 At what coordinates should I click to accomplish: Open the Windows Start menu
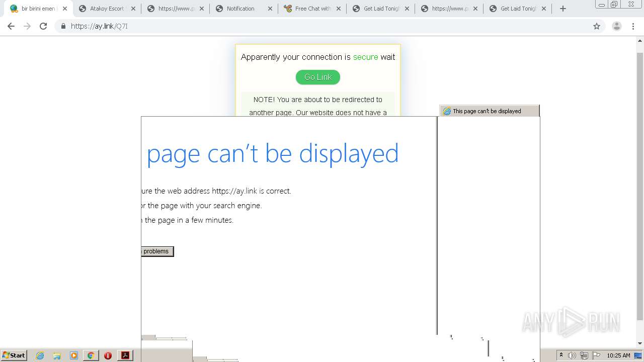(x=14, y=355)
